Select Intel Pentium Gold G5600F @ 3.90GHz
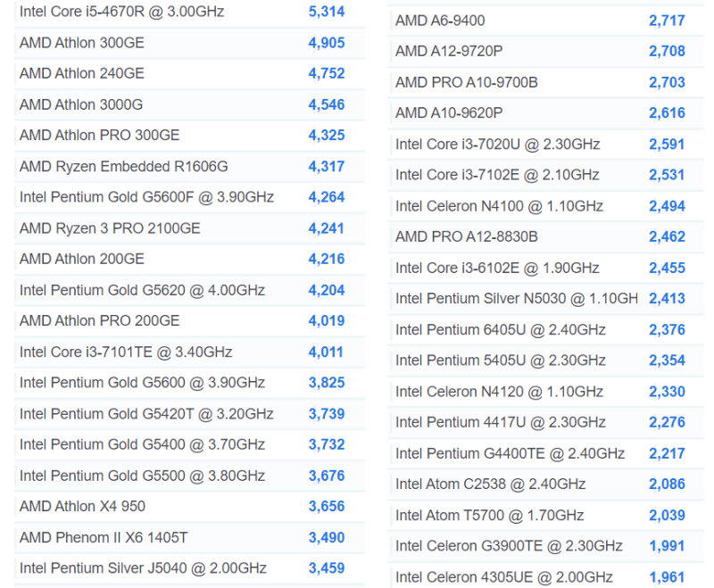 [146, 197]
